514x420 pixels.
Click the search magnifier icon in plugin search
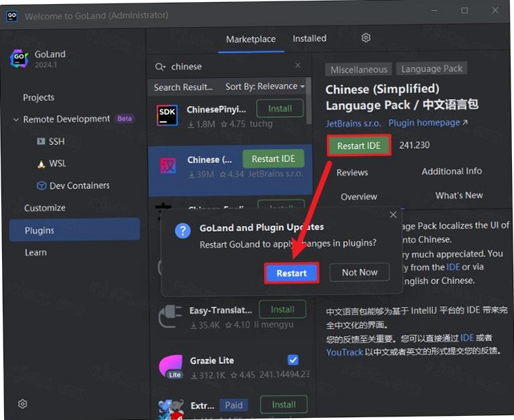[160, 67]
